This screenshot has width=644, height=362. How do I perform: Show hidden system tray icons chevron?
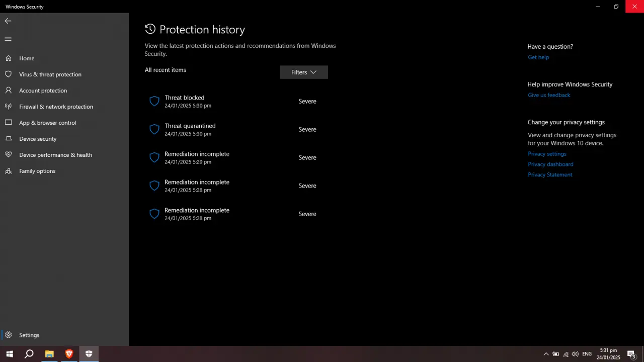tap(546, 354)
